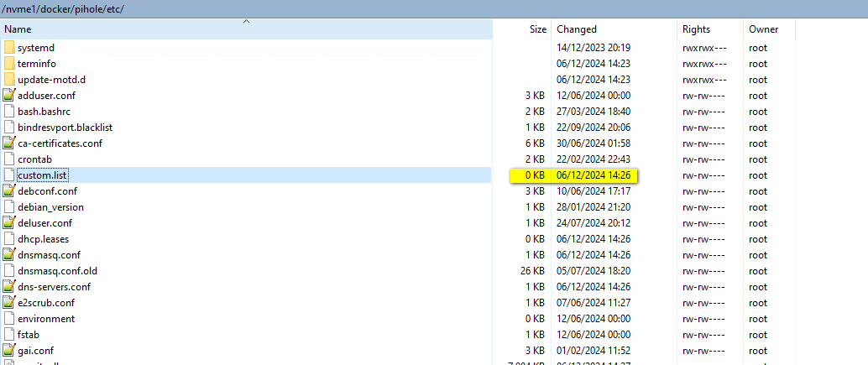Sort files by the Name column header

[x=246, y=29]
